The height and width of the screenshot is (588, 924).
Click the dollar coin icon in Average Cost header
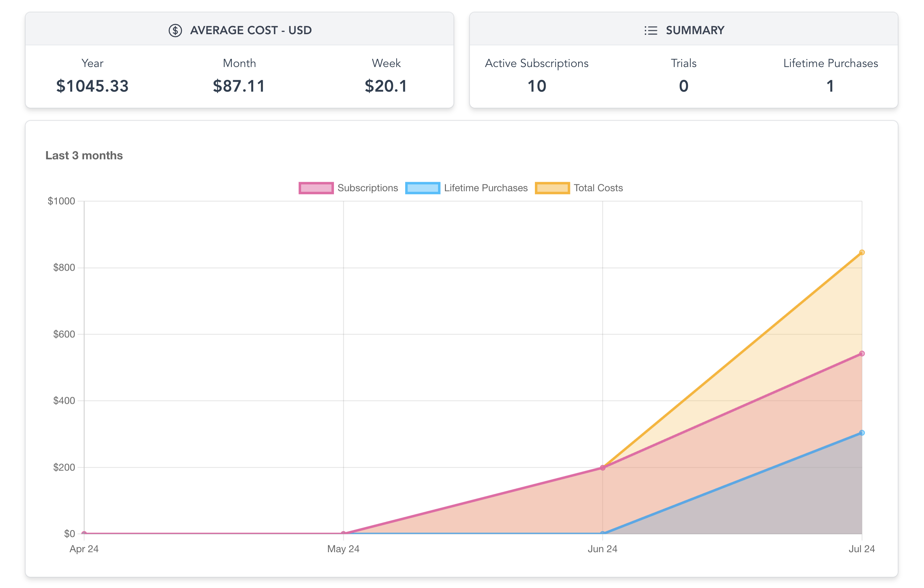click(175, 30)
